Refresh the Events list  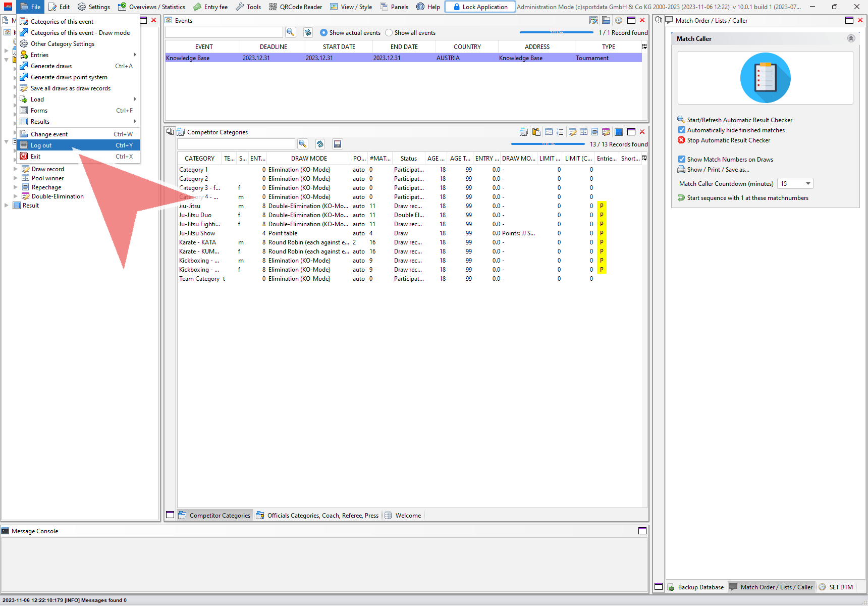(x=308, y=32)
